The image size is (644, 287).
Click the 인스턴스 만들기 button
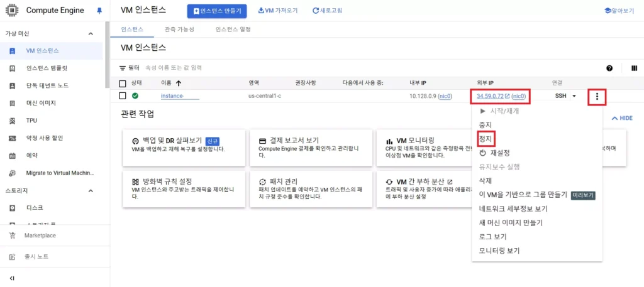tap(217, 11)
